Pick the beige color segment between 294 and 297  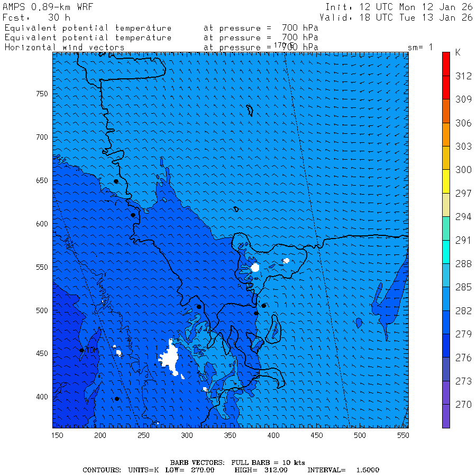[446, 205]
